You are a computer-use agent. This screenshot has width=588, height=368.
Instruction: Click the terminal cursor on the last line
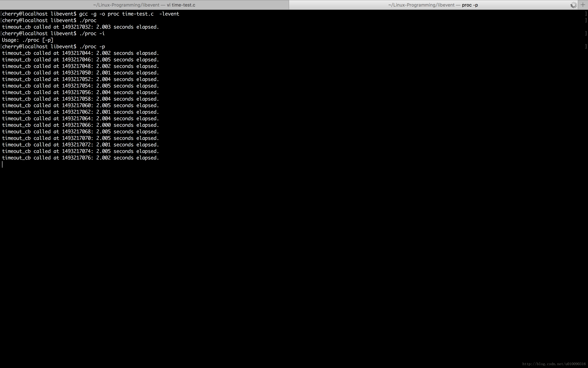click(x=2, y=165)
